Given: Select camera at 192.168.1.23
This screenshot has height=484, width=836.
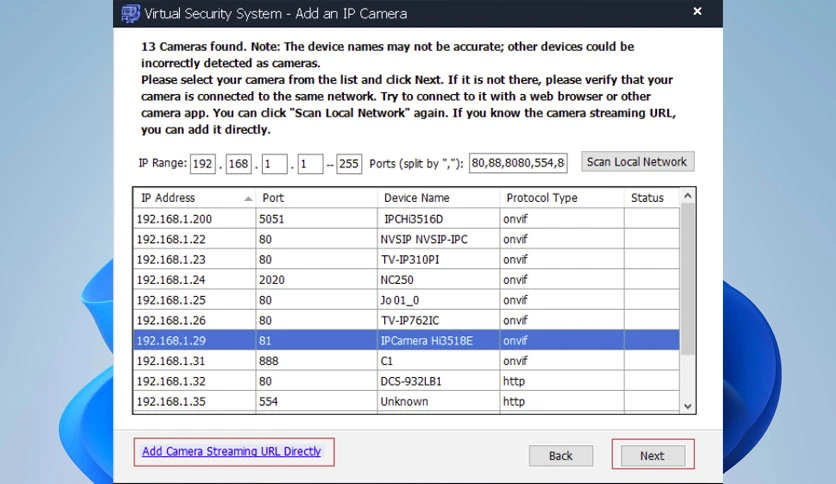Looking at the screenshot, I should pos(406,260).
